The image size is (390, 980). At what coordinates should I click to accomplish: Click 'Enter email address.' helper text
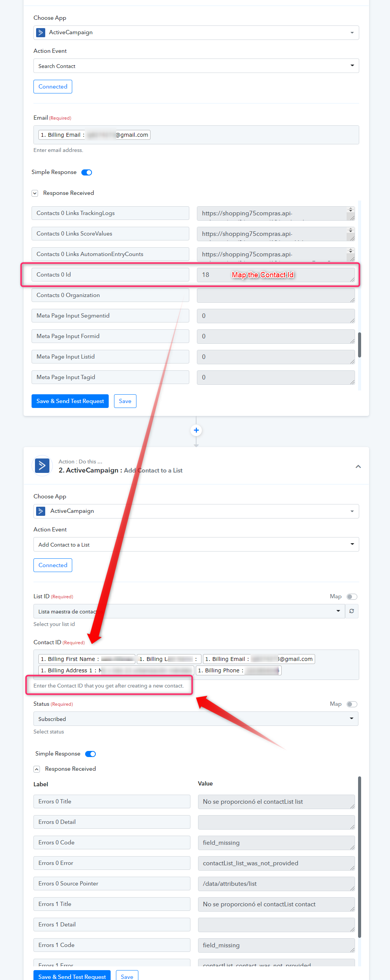(58, 150)
